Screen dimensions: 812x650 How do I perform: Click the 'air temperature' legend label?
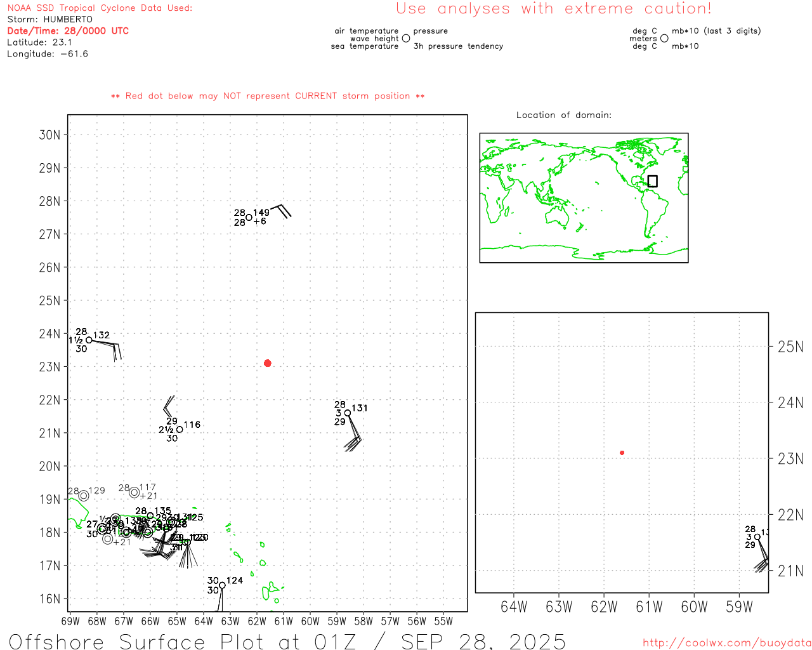tap(367, 31)
